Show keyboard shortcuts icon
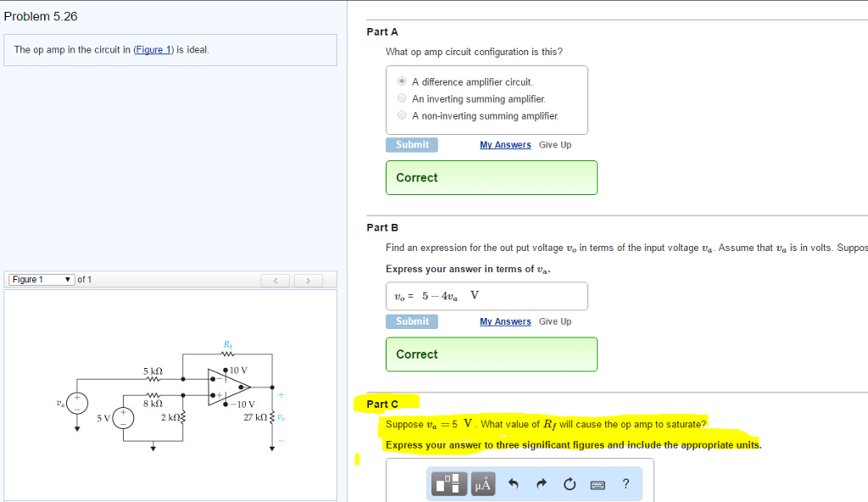Image resolution: width=868 pixels, height=502 pixels. coord(598,485)
